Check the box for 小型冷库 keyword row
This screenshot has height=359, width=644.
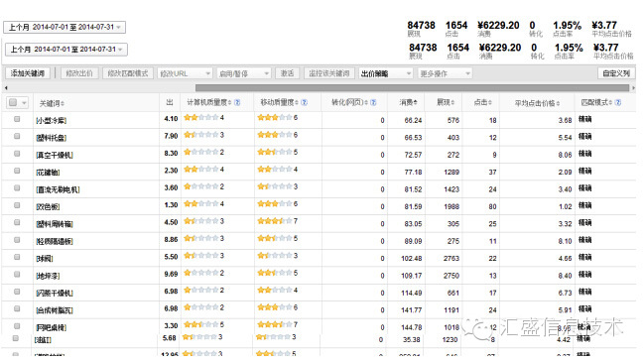point(17,119)
